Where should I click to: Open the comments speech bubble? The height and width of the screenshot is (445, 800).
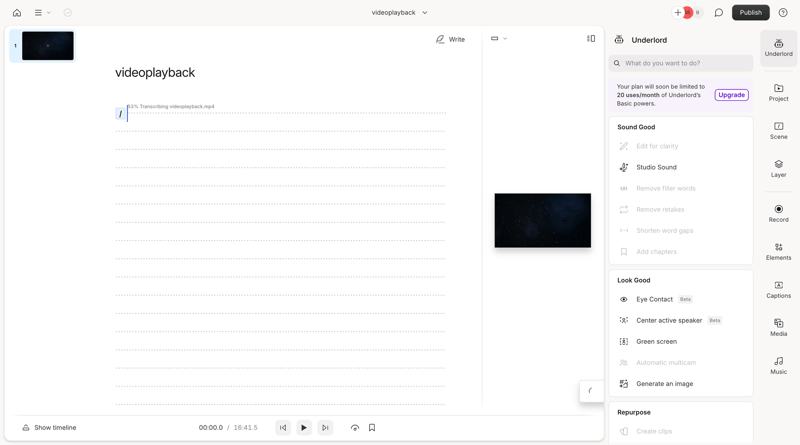[718, 13]
